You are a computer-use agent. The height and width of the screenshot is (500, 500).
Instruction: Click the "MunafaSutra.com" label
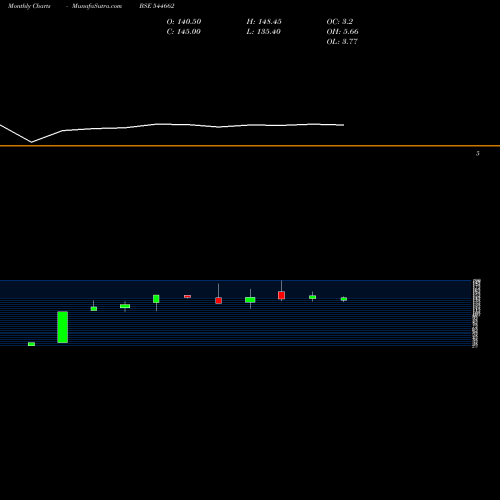tap(97, 6)
